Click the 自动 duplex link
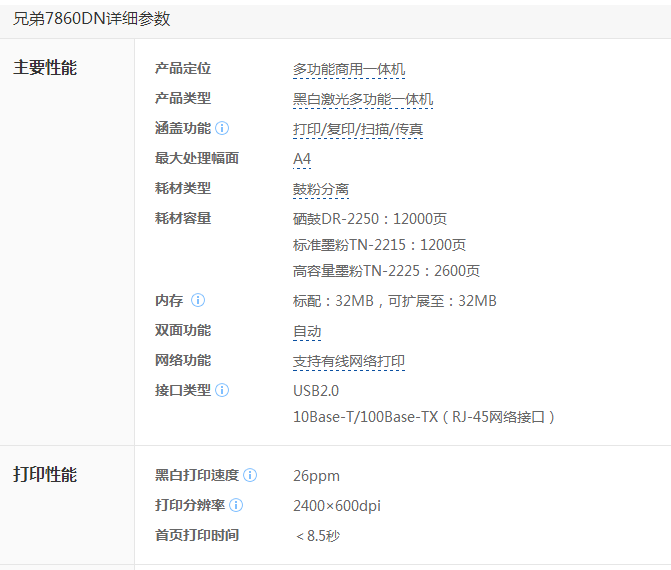The height and width of the screenshot is (570, 671). (307, 331)
